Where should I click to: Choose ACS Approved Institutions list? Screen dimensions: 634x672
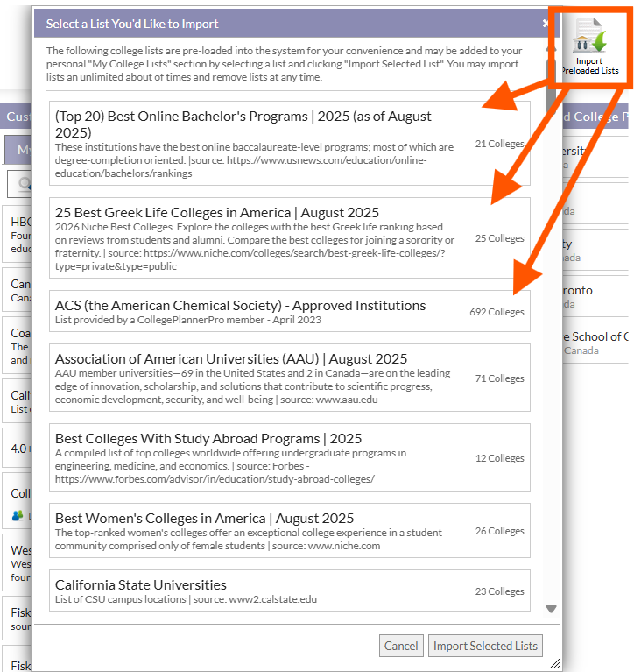289,312
